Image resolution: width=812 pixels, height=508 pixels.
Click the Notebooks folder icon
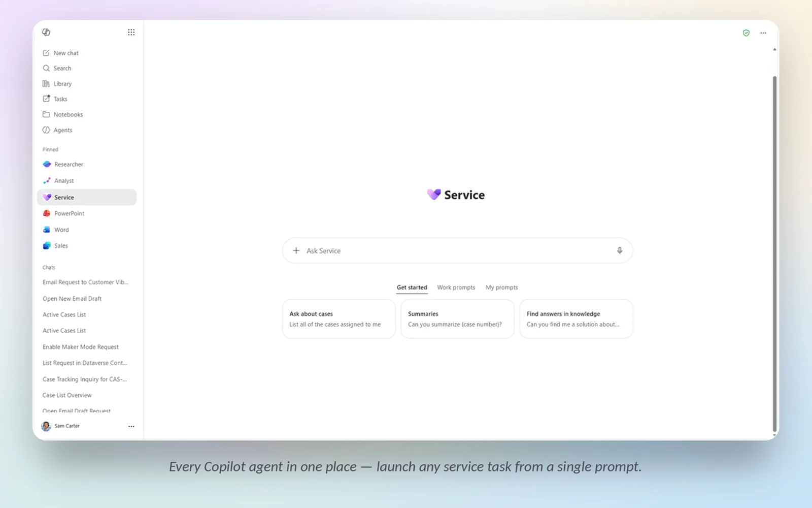coord(46,114)
